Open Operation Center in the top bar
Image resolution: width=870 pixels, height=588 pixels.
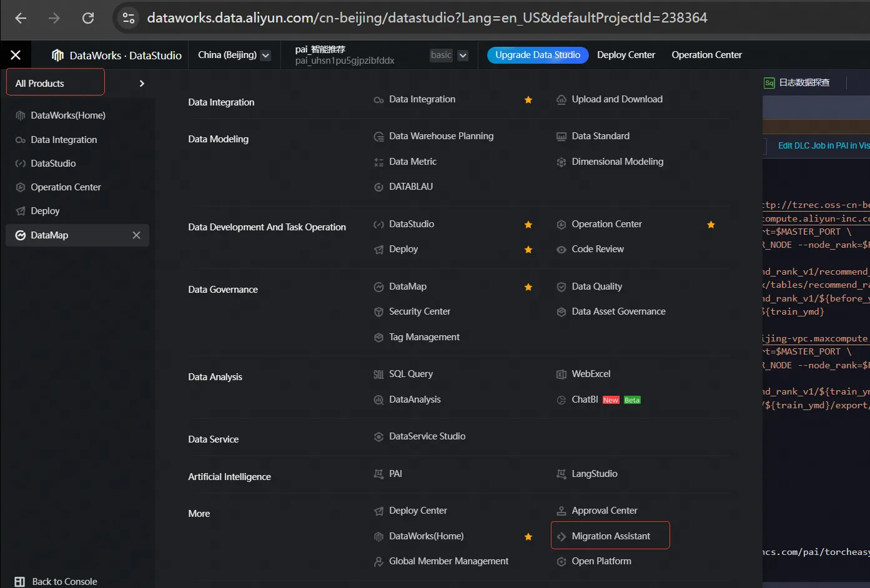(707, 55)
